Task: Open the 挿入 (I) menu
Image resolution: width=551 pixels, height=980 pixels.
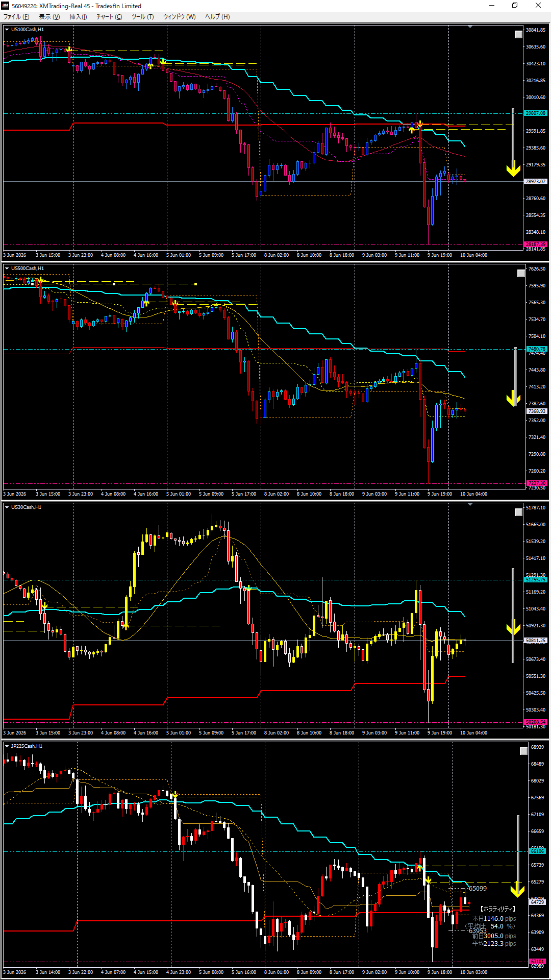Action: pos(78,17)
